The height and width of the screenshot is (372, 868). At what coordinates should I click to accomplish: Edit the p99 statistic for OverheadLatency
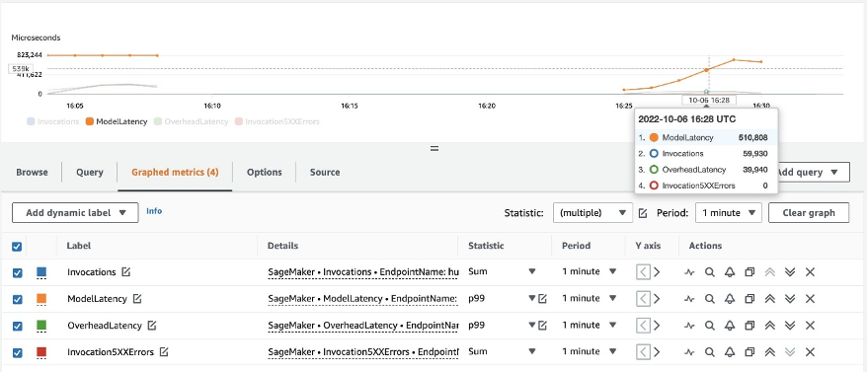[542, 326]
